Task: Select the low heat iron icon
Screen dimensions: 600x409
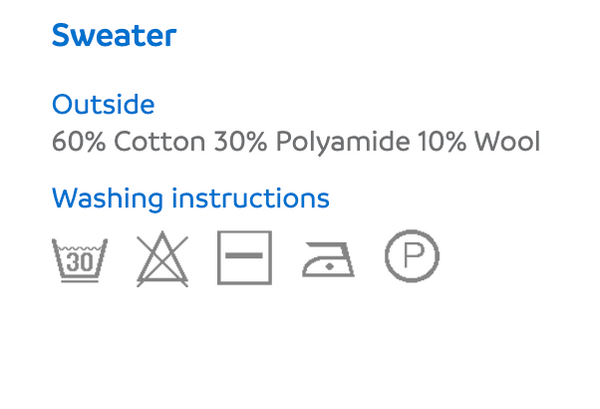Action: click(328, 259)
